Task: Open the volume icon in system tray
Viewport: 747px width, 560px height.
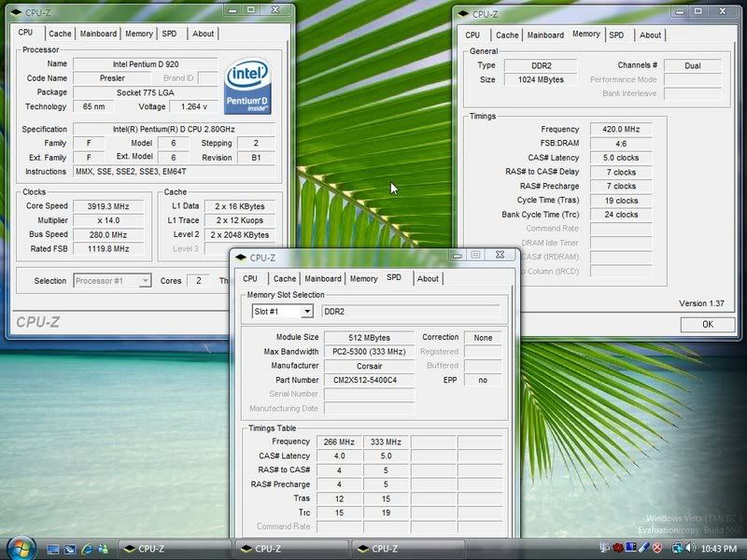Action: [x=688, y=546]
